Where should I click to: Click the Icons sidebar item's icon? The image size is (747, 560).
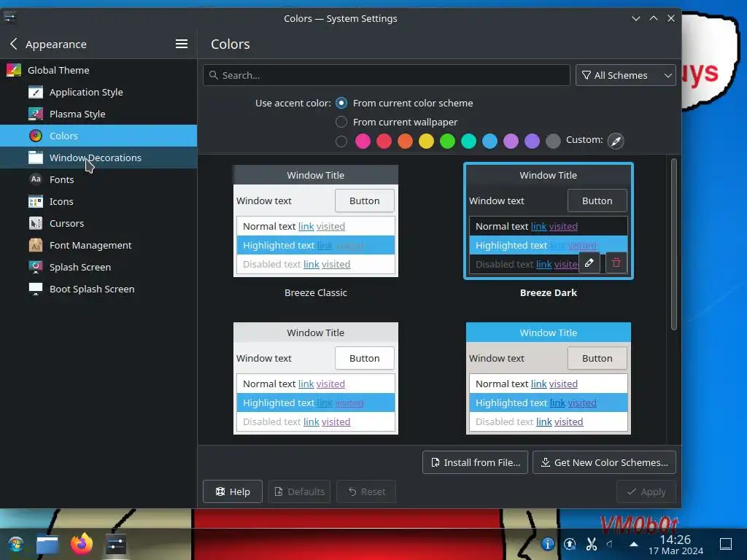[36, 201]
